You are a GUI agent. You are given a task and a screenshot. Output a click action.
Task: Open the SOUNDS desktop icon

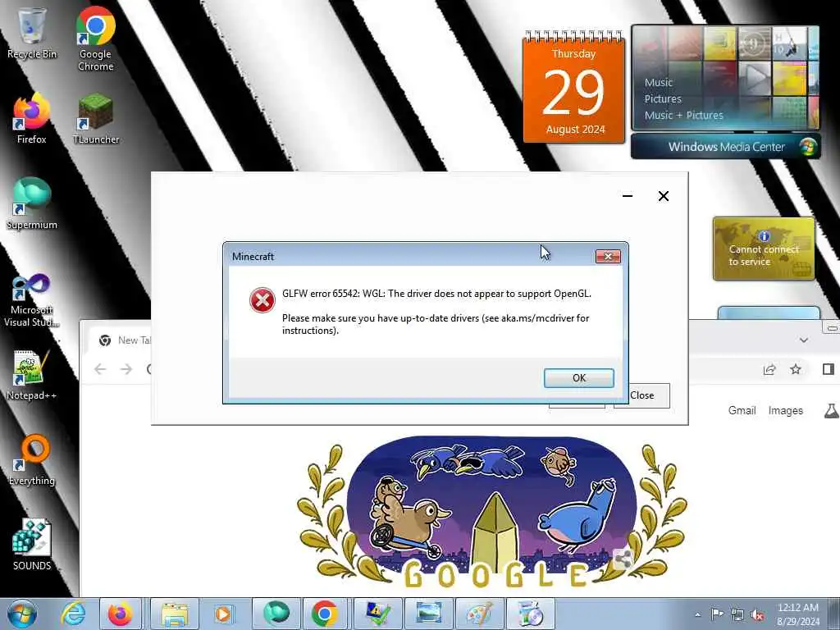(x=32, y=545)
